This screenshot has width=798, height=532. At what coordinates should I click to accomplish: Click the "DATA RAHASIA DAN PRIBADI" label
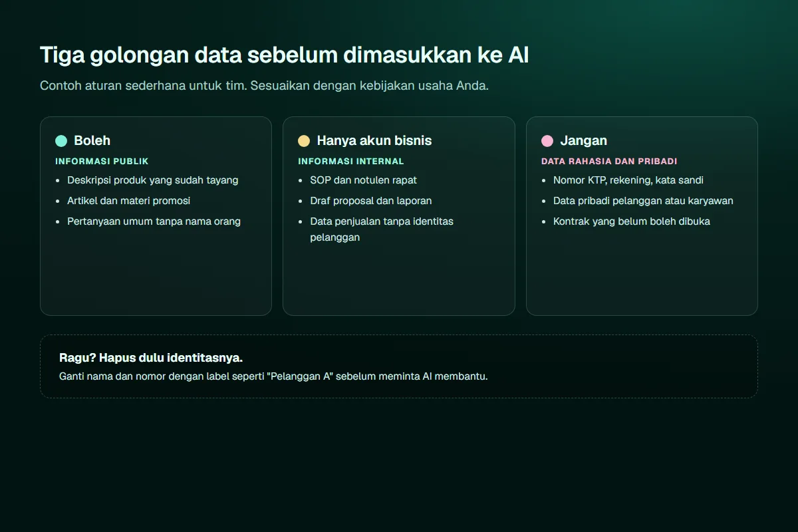coord(609,162)
